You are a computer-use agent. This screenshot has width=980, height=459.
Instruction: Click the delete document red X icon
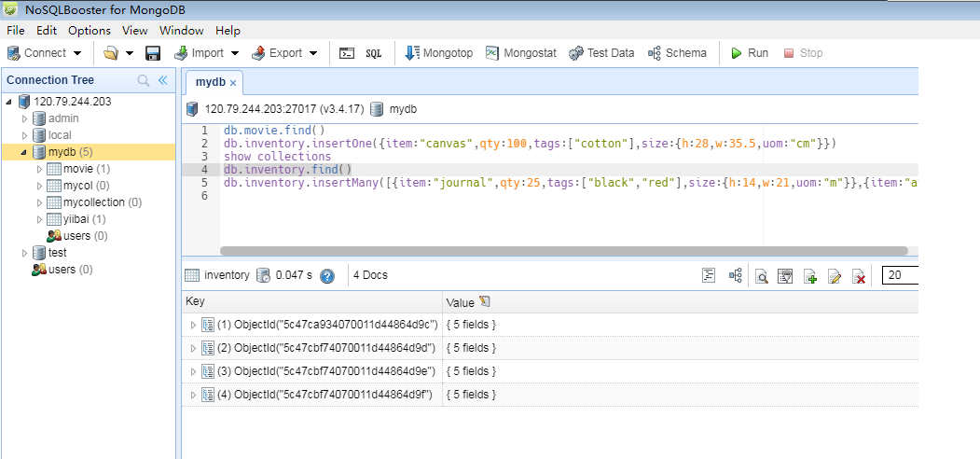point(860,276)
